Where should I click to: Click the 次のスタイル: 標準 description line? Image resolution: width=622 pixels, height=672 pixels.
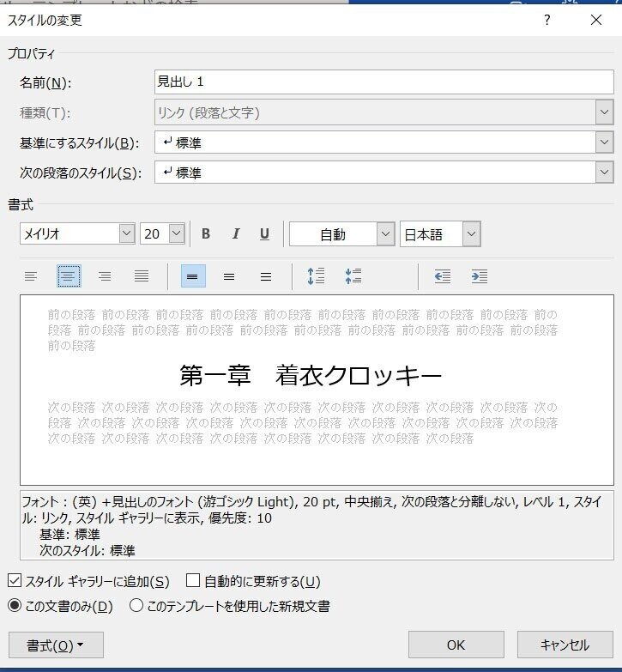pyautogui.click(x=88, y=550)
